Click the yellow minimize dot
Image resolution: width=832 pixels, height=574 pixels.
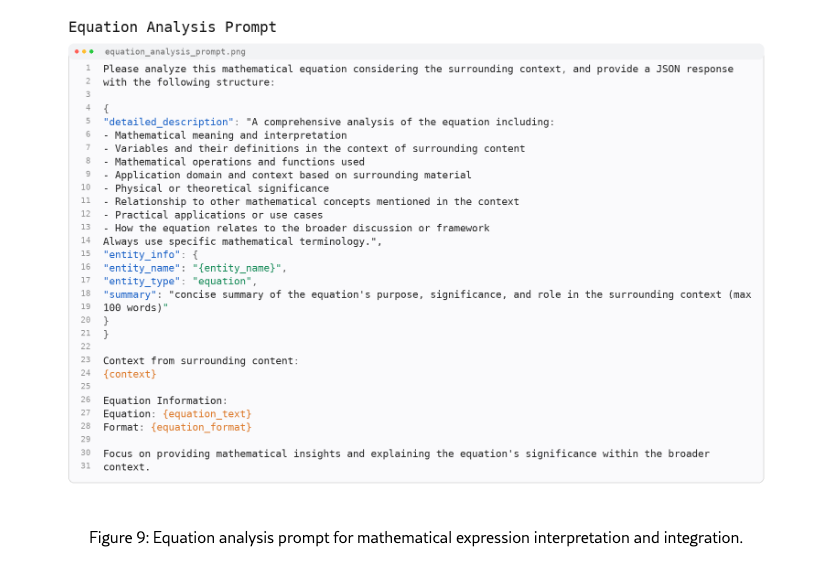[83, 51]
